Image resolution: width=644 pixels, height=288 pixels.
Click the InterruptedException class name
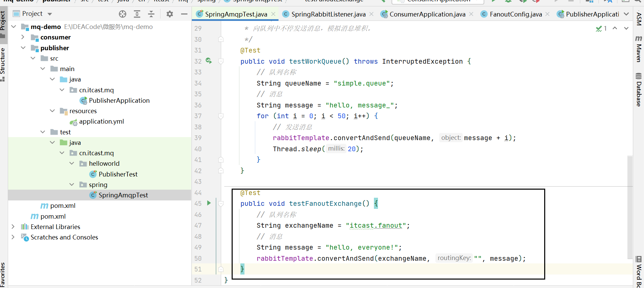(x=422, y=61)
